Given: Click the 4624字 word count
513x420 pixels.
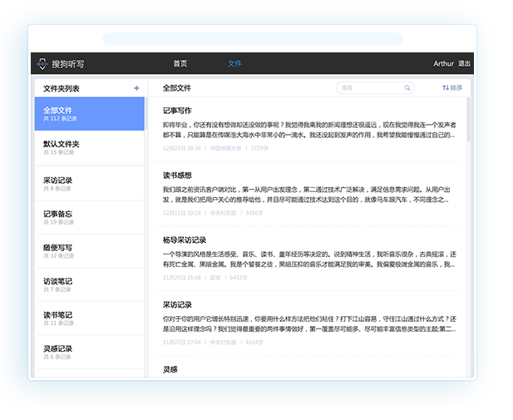Looking at the screenshot, I should 254,343.
